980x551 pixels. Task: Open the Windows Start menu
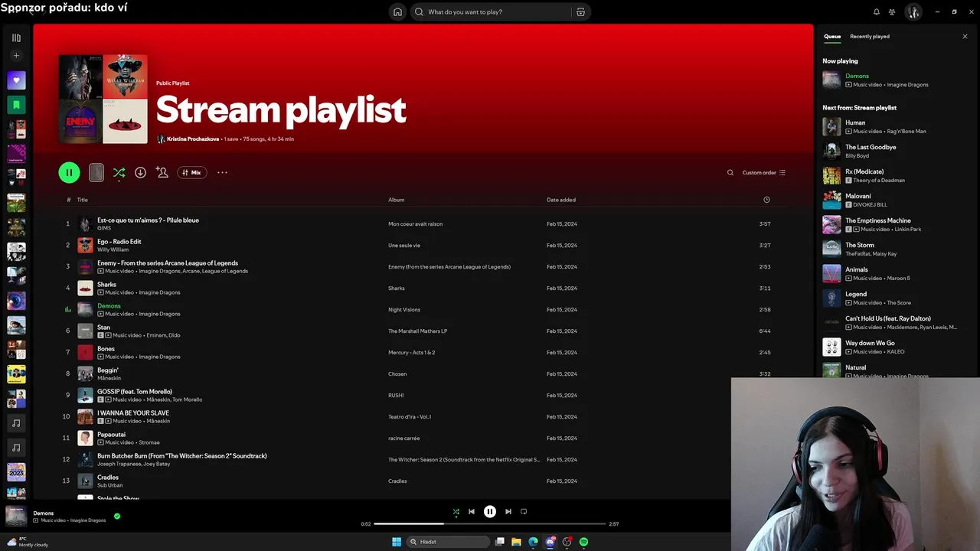tap(397, 542)
